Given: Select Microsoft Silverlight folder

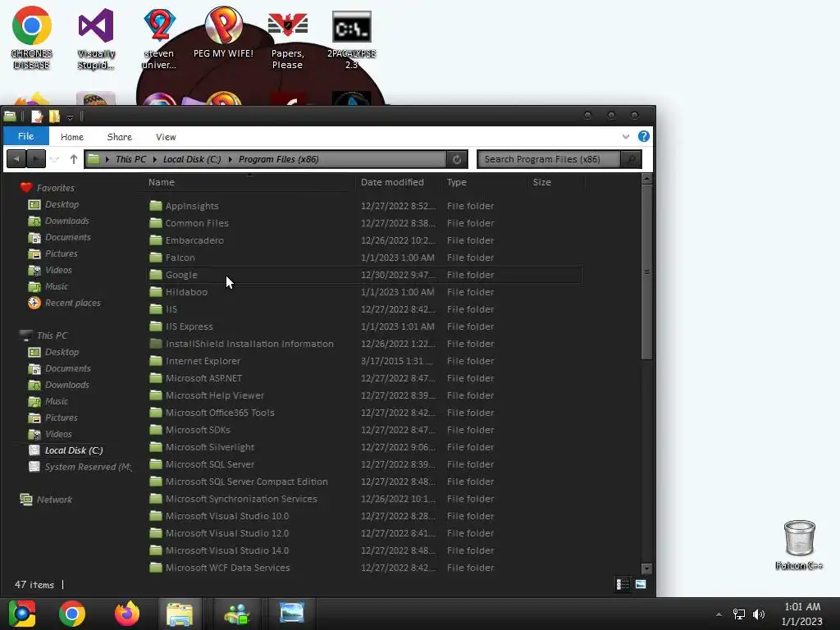Looking at the screenshot, I should (x=364, y=447).
